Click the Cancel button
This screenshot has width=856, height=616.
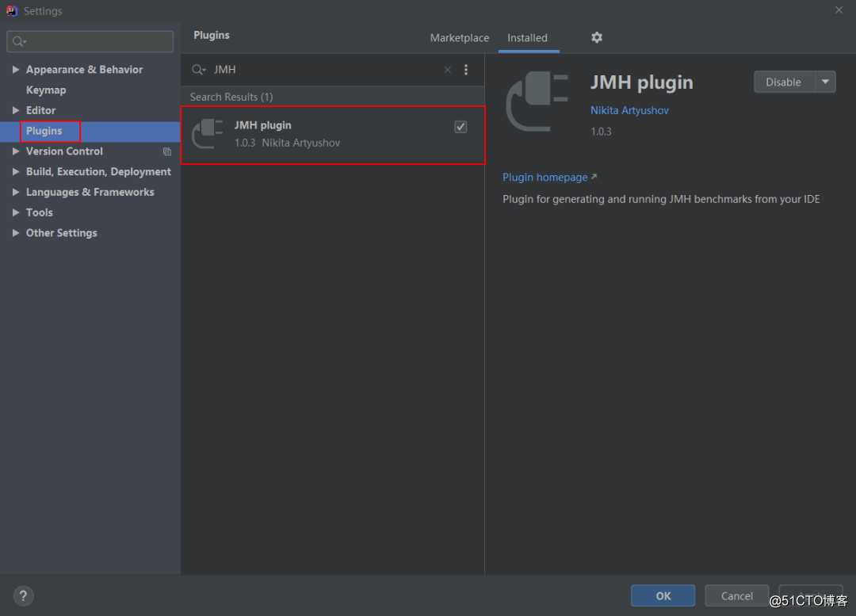coord(736,596)
